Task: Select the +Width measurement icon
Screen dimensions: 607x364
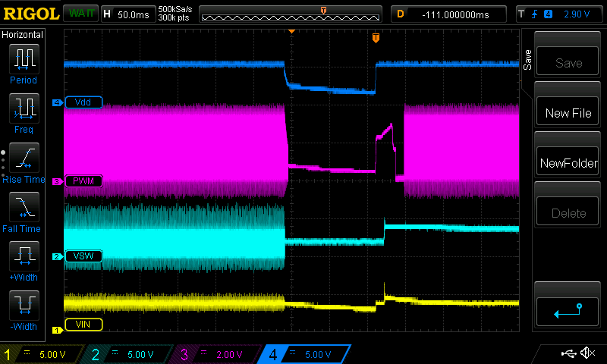Action: pyautogui.click(x=24, y=256)
